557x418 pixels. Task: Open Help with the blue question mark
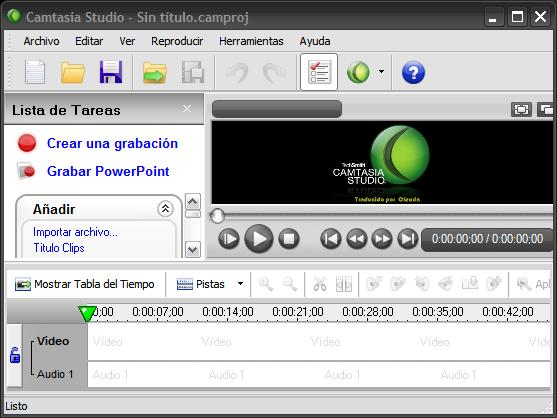click(413, 72)
